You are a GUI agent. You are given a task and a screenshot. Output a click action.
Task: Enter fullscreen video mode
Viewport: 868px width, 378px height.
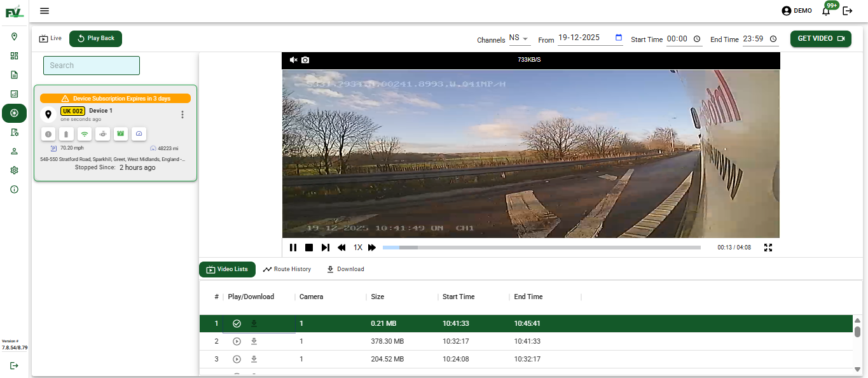[768, 248]
